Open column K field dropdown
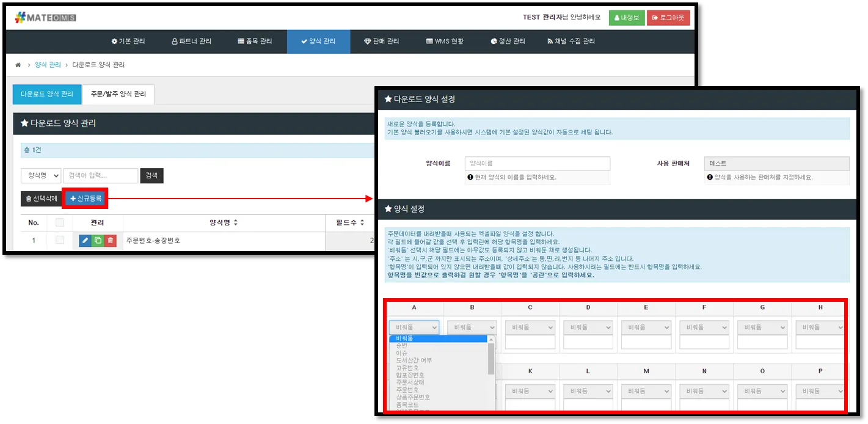 point(530,391)
